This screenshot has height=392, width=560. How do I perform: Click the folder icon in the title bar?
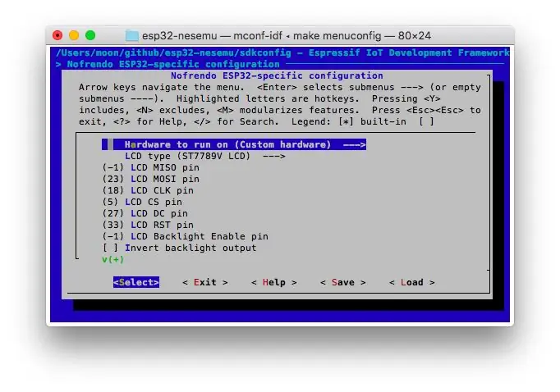coord(131,35)
